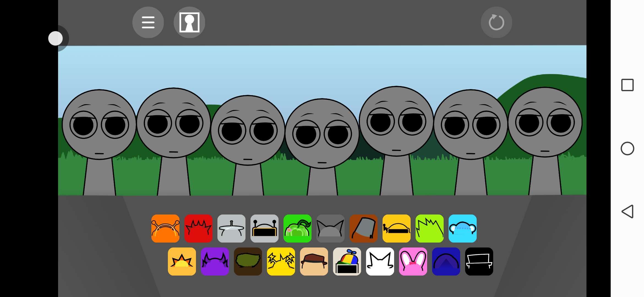Viewport: 644px width, 297px height.
Task: Choose the purple devil horns icon
Action: pyautogui.click(x=215, y=262)
